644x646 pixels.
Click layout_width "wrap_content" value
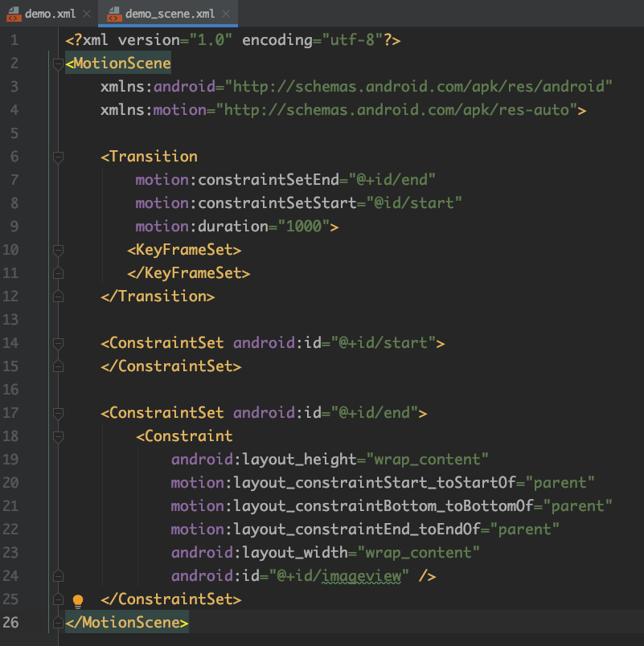coord(418,552)
